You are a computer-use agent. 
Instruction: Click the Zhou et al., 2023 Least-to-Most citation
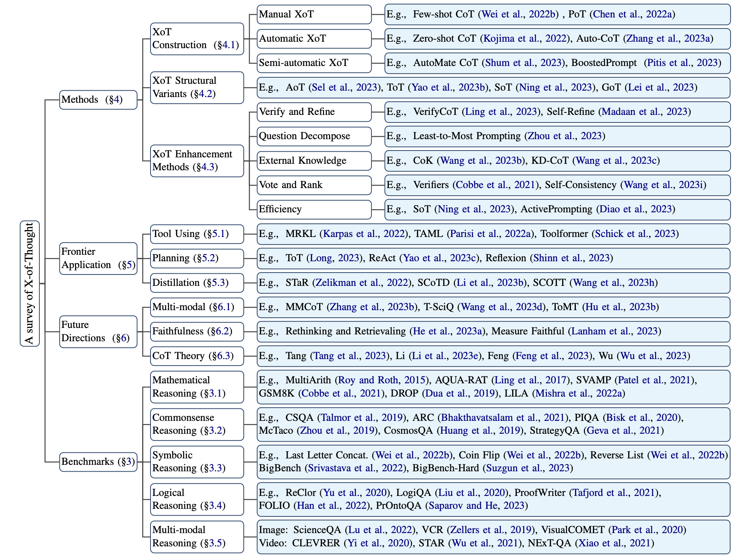(564, 136)
